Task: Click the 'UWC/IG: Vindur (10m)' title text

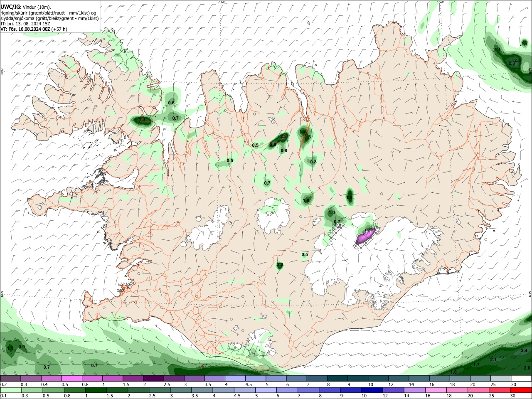Action: [25, 7]
